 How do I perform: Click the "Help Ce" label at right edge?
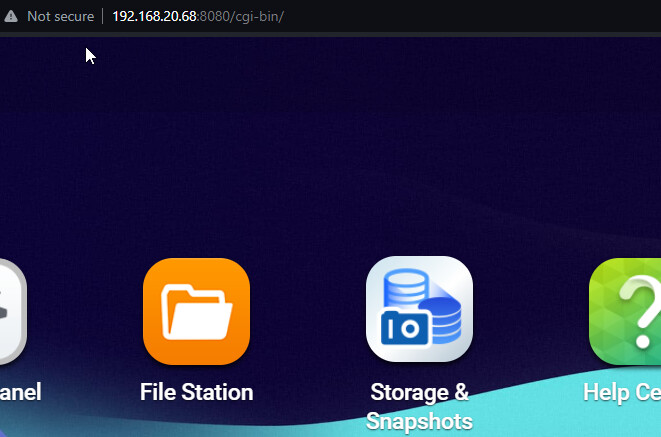[x=622, y=392]
